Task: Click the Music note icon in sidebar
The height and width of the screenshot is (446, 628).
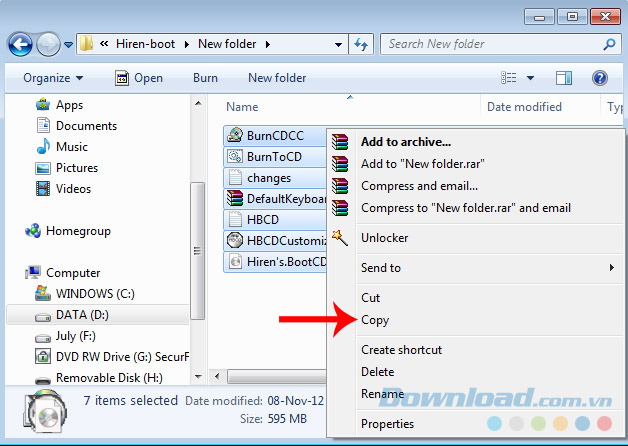Action: [43, 147]
